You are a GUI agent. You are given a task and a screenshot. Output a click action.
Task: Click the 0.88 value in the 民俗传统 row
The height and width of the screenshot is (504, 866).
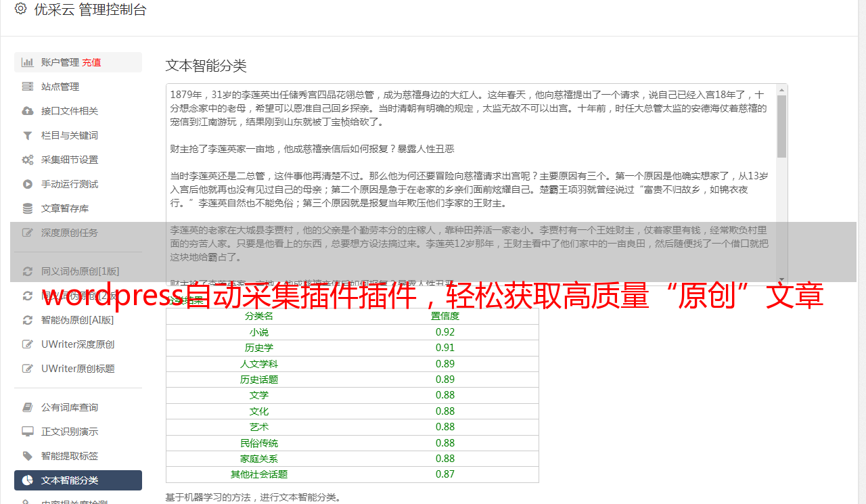tap(445, 443)
